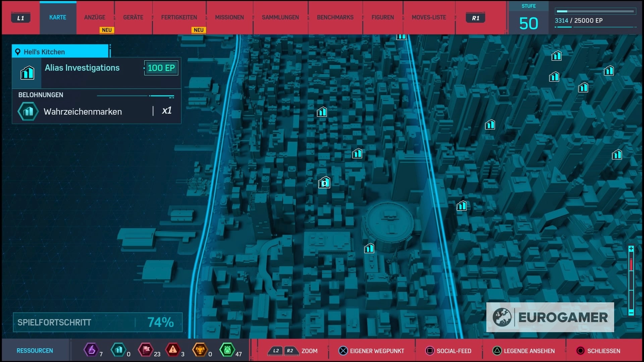Image resolution: width=644 pixels, height=362 pixels.
Task: Click the minus icon below zoom bar
Action: tap(631, 312)
